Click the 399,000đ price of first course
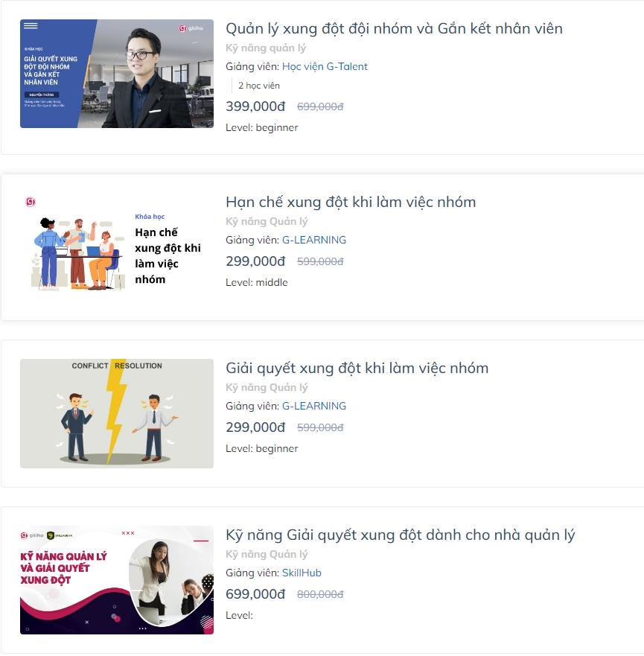 click(255, 106)
